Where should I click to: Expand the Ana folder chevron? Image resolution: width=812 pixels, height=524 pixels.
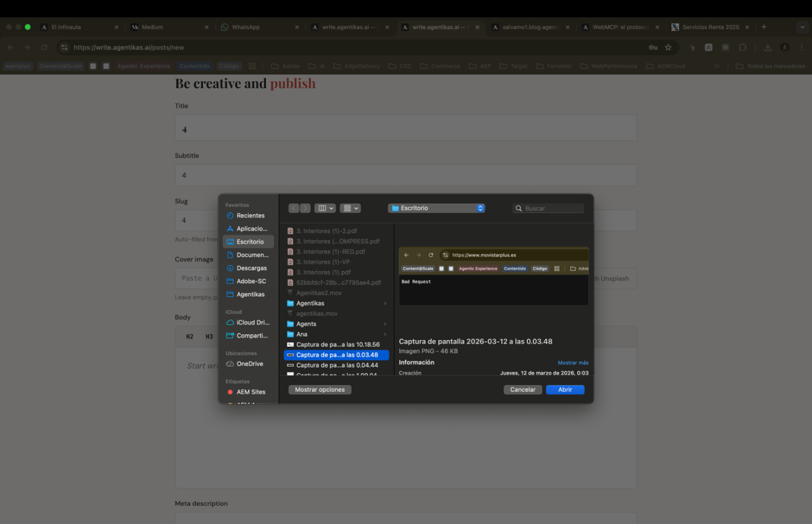(385, 335)
